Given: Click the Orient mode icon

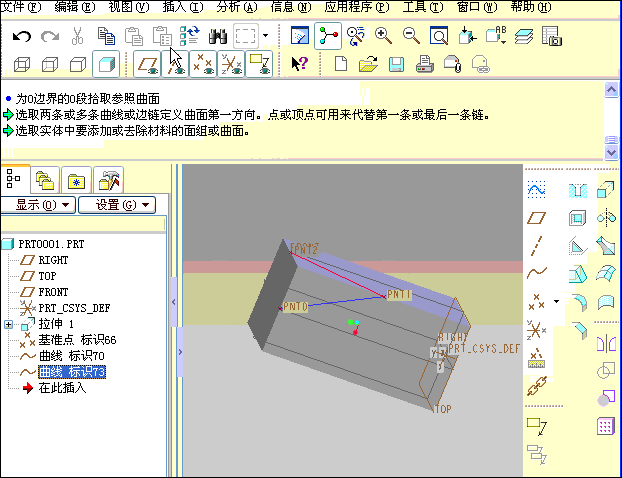Looking at the screenshot, I should pos(355,36).
